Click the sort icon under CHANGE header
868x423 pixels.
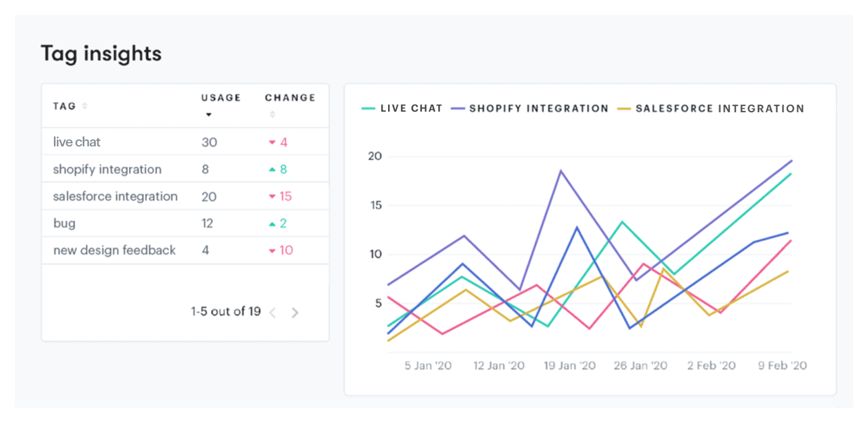pyautogui.click(x=272, y=115)
